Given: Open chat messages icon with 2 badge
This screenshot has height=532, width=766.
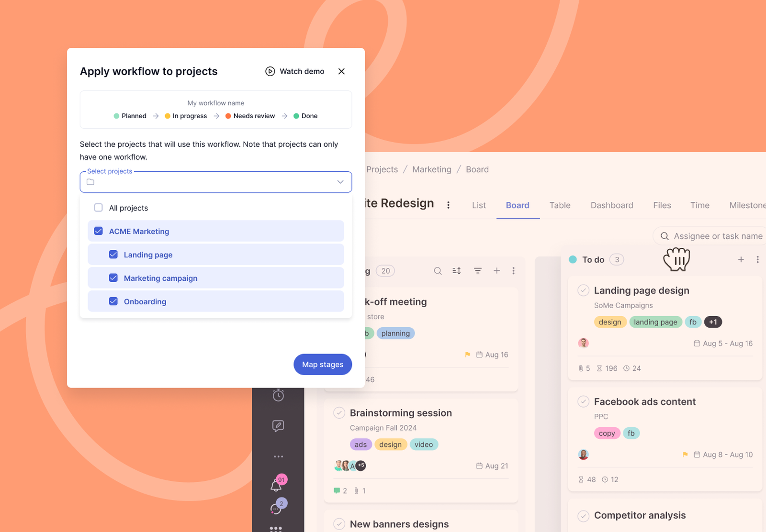Looking at the screenshot, I should (x=277, y=507).
